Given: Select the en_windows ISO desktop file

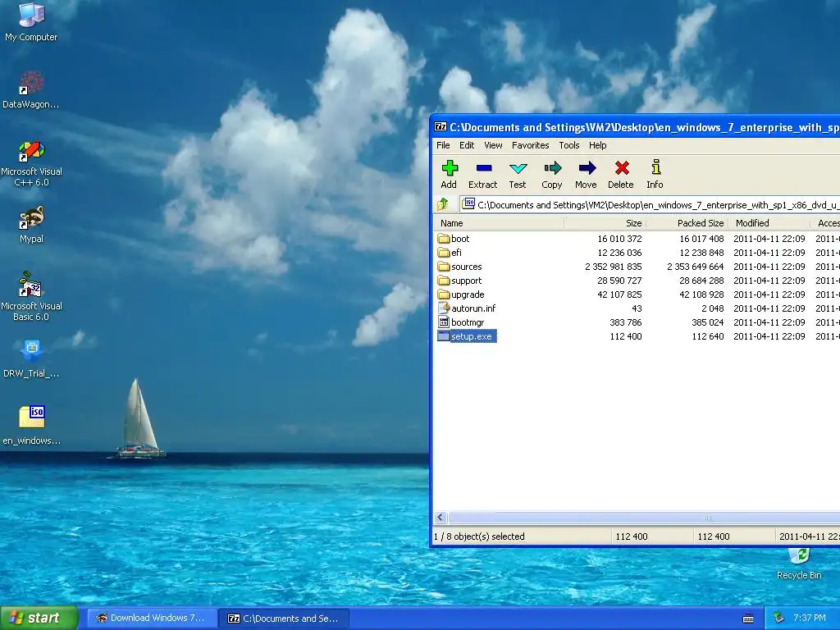Looking at the screenshot, I should (x=31, y=426).
